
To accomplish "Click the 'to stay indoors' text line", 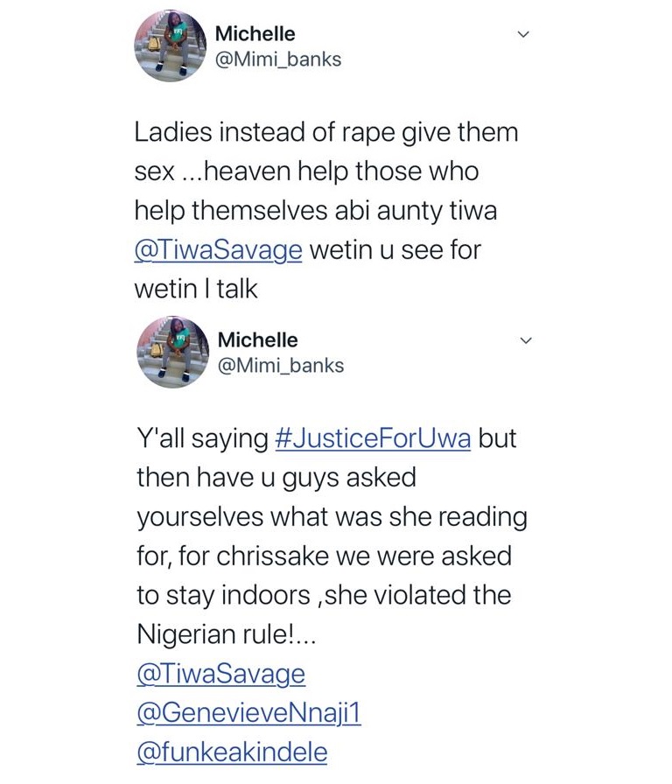I will click(223, 595).
